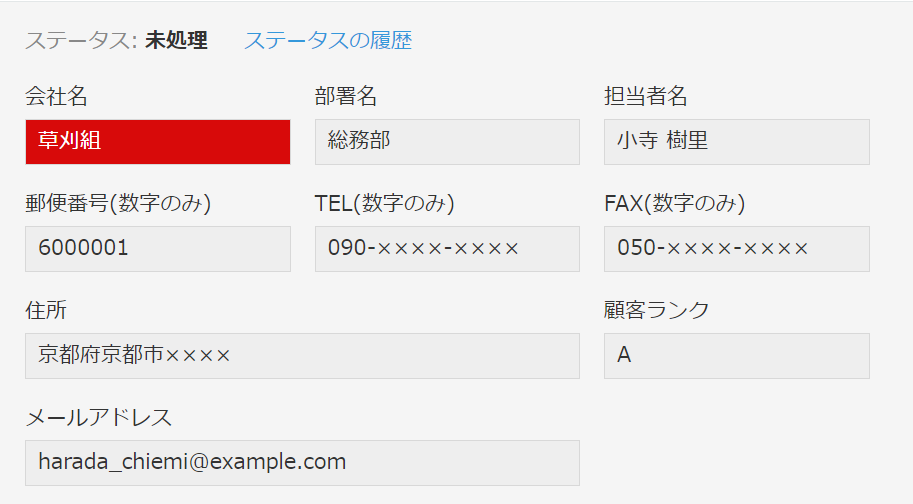Select the 総務部 department field
This screenshot has height=504, width=913.
coord(447,142)
